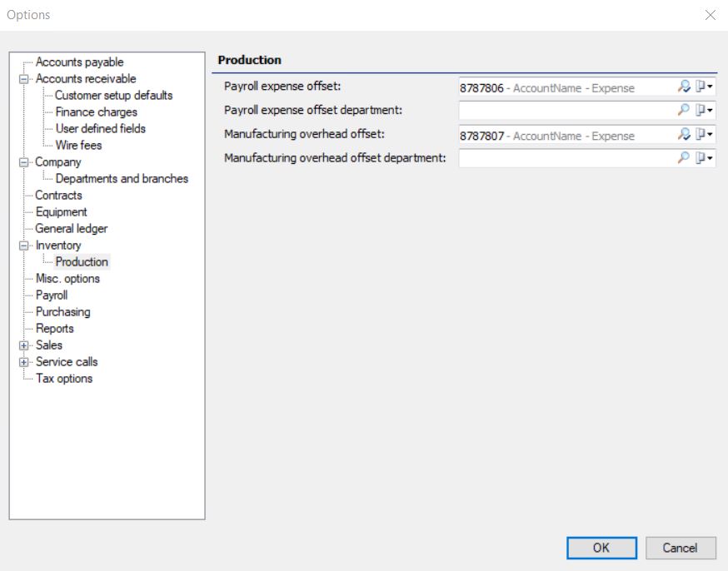
Task: Expand the Sales tree node
Action: pyautogui.click(x=23, y=345)
